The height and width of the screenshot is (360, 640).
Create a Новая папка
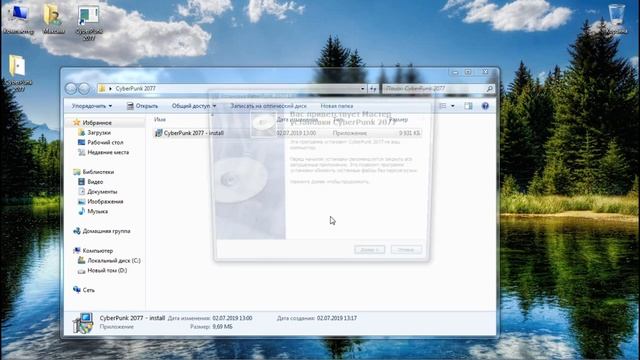337,106
